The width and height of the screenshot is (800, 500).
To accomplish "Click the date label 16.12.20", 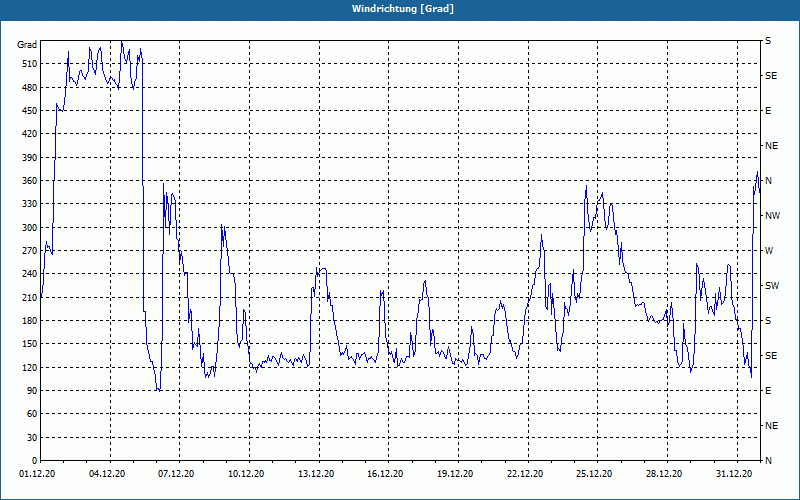I will click(x=385, y=474).
